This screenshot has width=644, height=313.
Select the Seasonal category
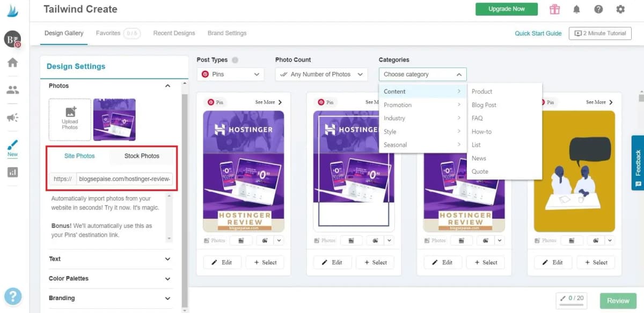click(x=422, y=145)
